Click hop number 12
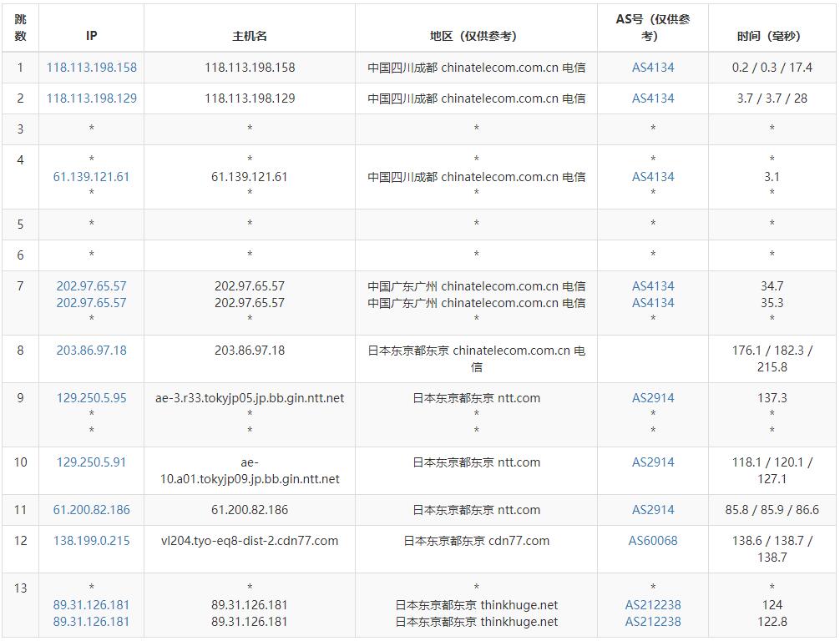 20,541
